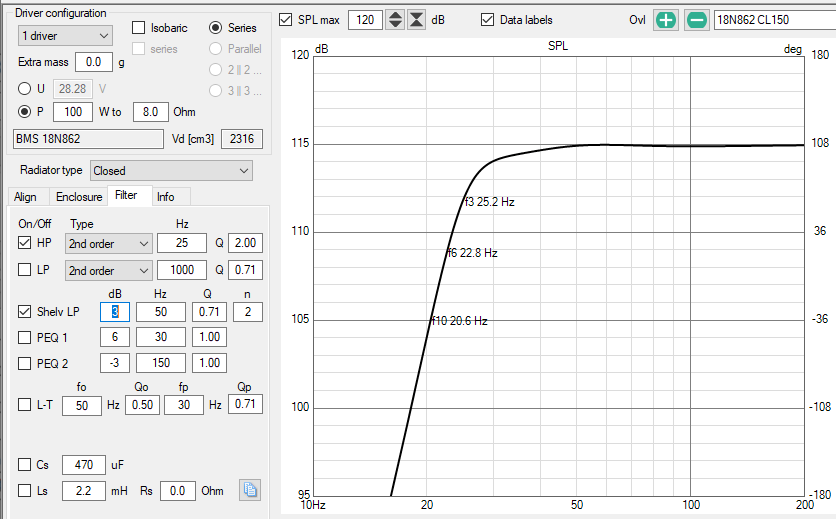This screenshot has height=519, width=836.
Task: Enable the L-T Linkwitz transform checkbox
Action: click(25, 404)
